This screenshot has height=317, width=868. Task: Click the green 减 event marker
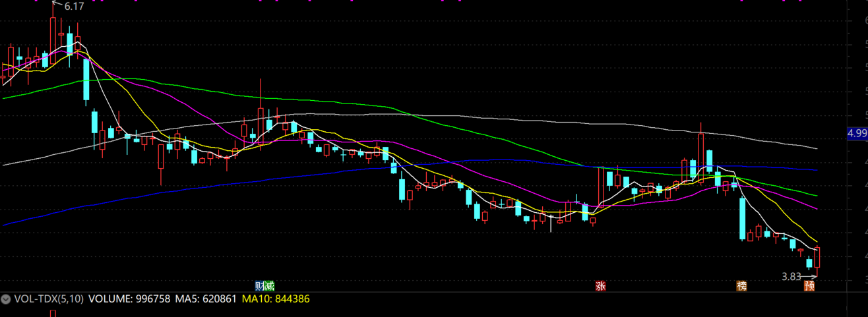tap(268, 286)
